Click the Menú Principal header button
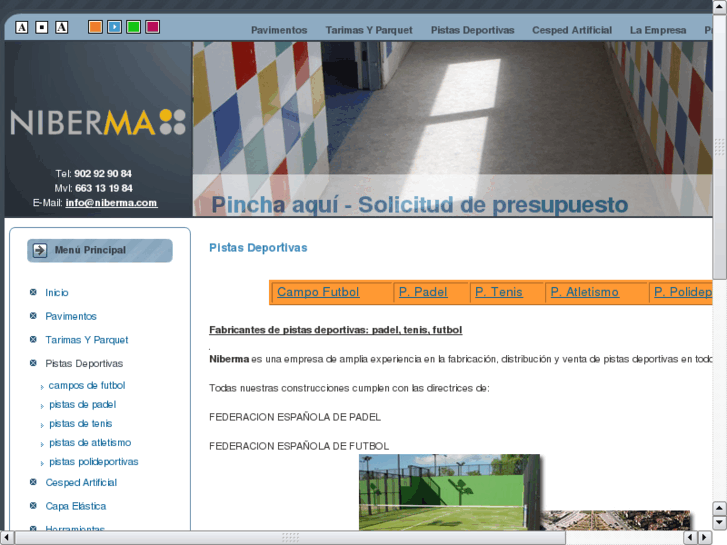The height and width of the screenshot is (545, 727). pos(100,250)
